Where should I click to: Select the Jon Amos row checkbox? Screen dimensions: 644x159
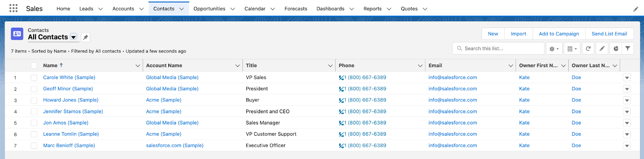tap(34, 123)
